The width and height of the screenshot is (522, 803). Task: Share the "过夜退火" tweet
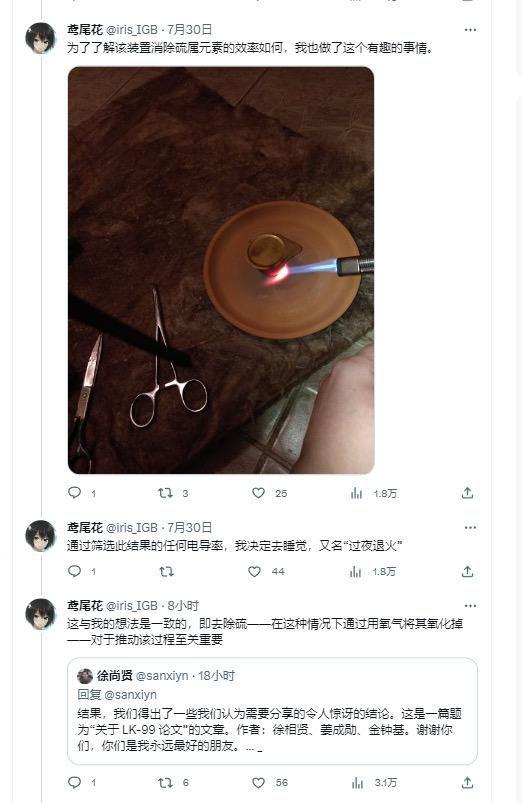click(x=467, y=571)
